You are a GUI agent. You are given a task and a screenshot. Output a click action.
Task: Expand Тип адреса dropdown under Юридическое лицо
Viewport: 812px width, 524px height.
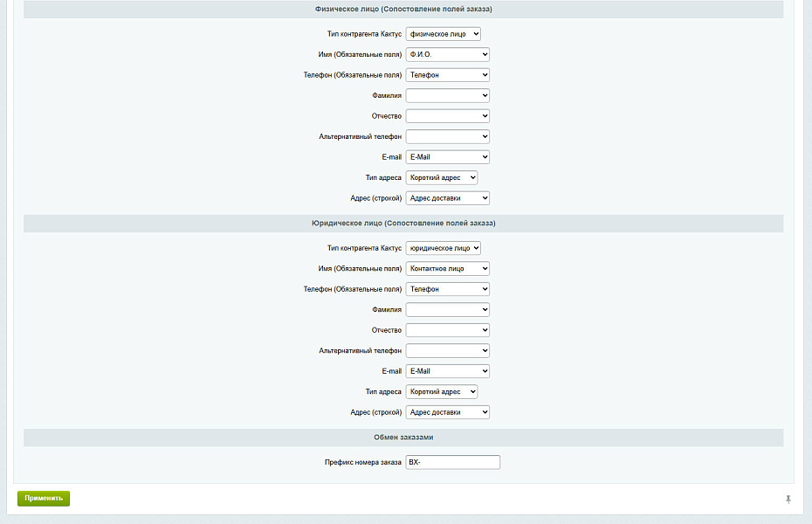(x=441, y=392)
